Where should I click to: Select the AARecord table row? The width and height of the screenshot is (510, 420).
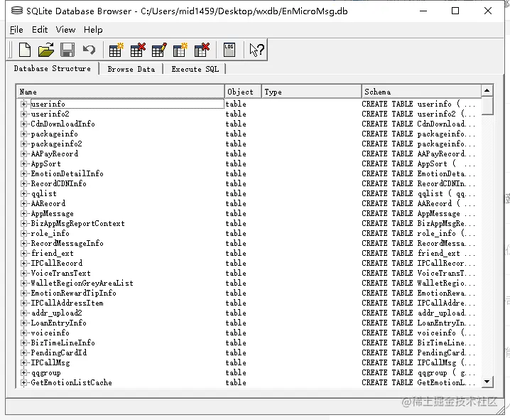pyautogui.click(x=249, y=203)
